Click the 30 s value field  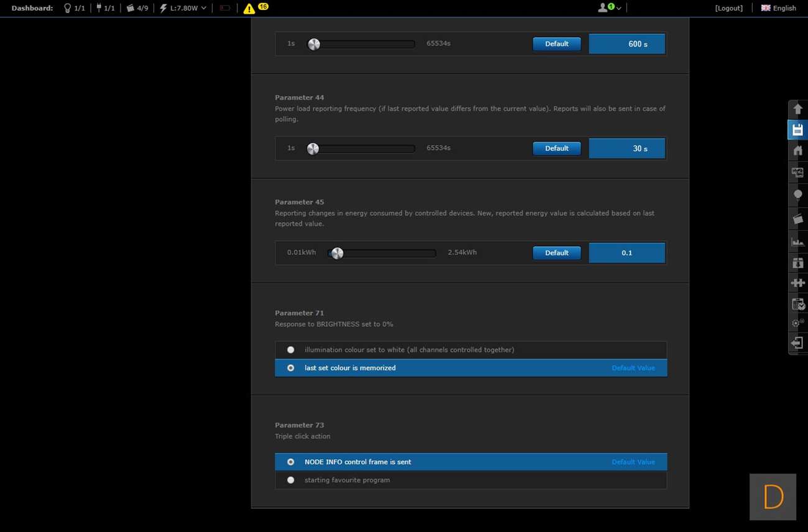627,149
